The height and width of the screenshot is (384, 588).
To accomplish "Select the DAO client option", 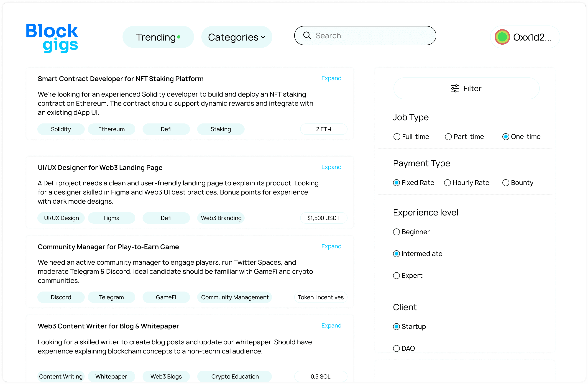I will [x=396, y=348].
